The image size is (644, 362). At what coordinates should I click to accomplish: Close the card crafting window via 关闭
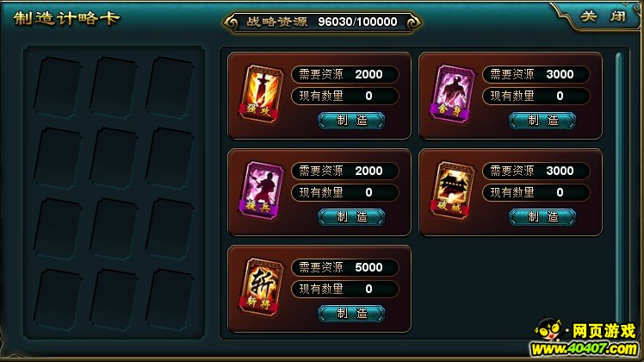point(603,16)
